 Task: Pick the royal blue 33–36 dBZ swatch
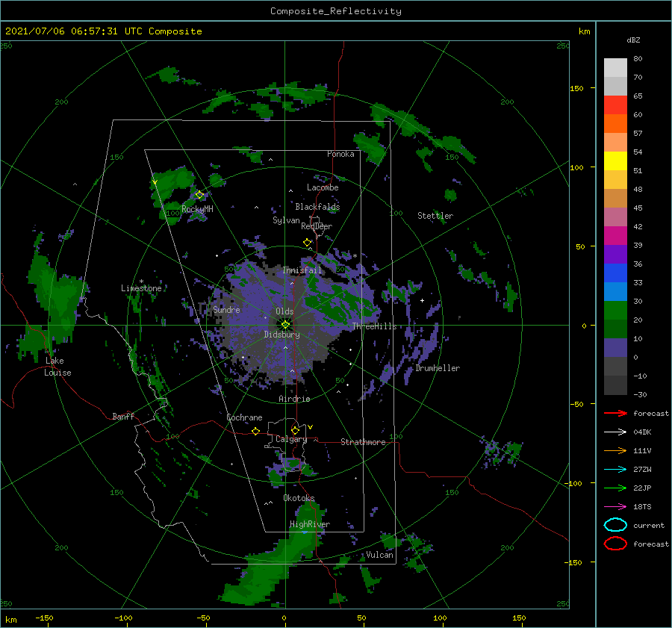tap(615, 273)
